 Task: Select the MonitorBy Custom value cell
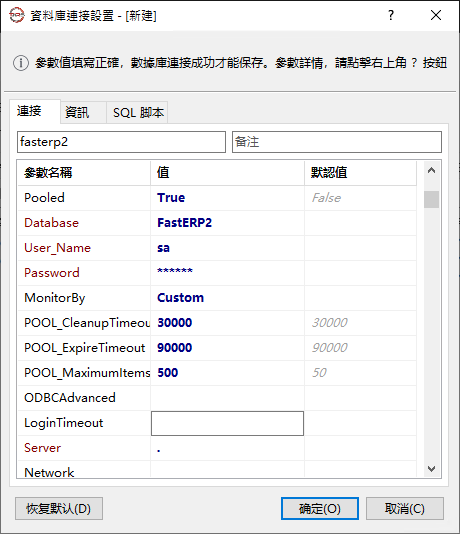tap(227, 298)
